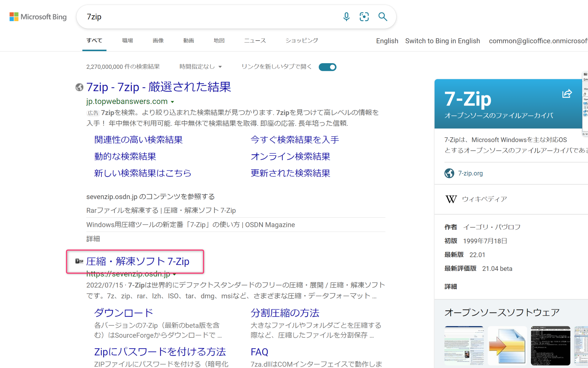
Task: Click the magnifying glass search icon
Action: click(382, 17)
